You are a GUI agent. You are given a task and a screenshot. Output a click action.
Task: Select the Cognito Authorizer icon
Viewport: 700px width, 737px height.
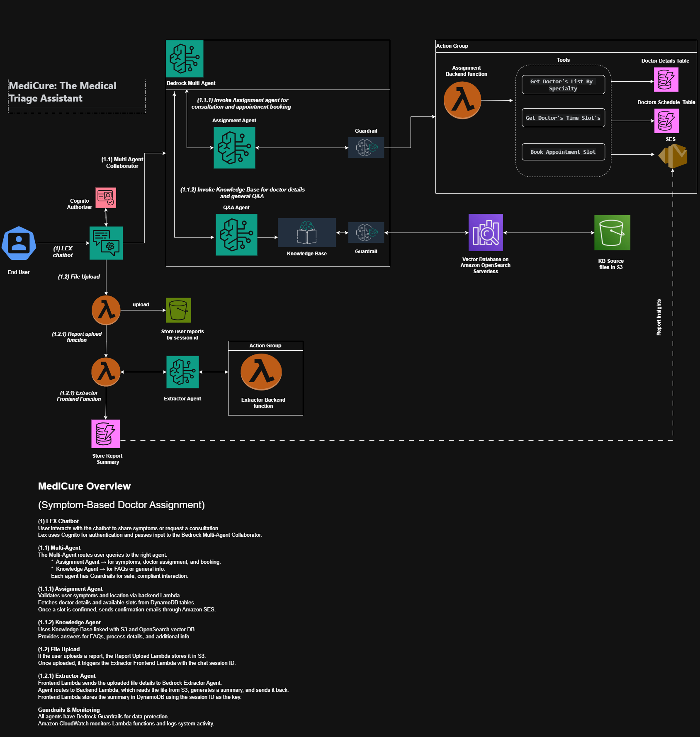click(106, 198)
